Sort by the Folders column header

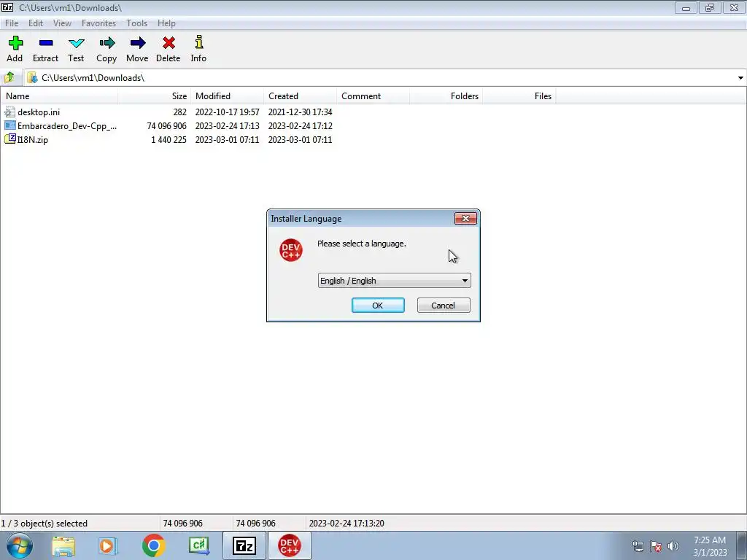pos(446,96)
